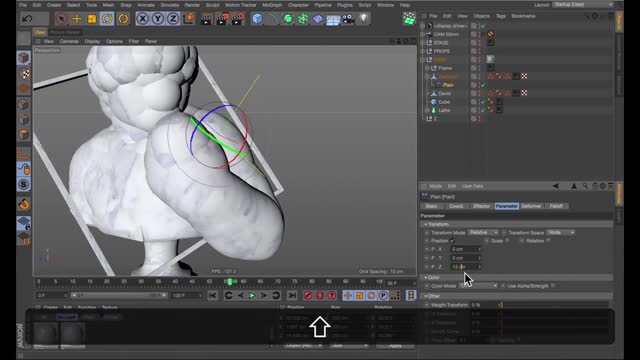Select the Rotate tool
Screen dimensions: 640x360
coord(107,19)
